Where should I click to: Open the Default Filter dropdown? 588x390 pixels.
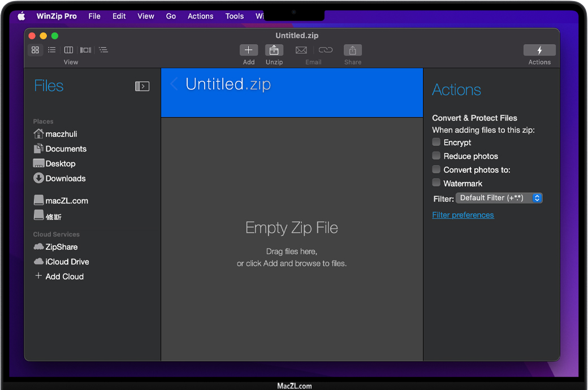tap(499, 198)
